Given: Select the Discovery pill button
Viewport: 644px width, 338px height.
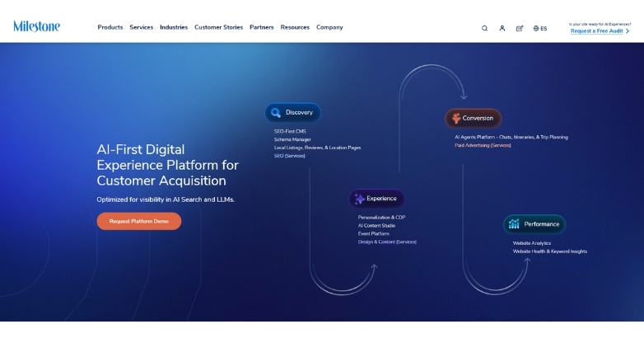Looking at the screenshot, I should 292,113.
